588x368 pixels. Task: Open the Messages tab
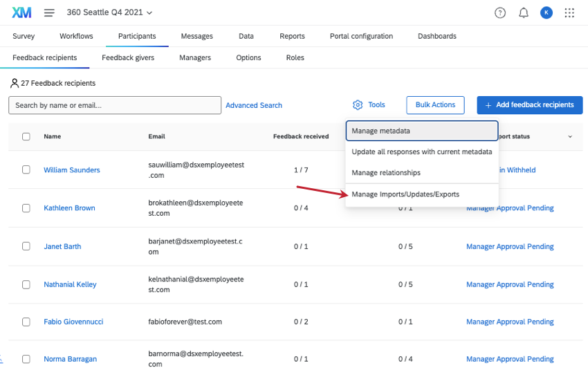click(x=197, y=36)
